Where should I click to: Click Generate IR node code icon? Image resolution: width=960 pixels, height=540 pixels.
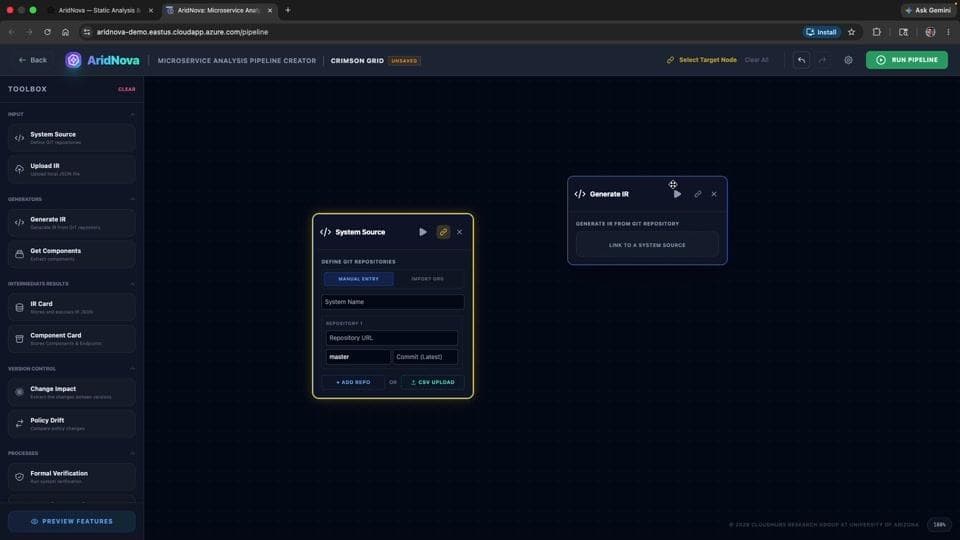[580, 194]
